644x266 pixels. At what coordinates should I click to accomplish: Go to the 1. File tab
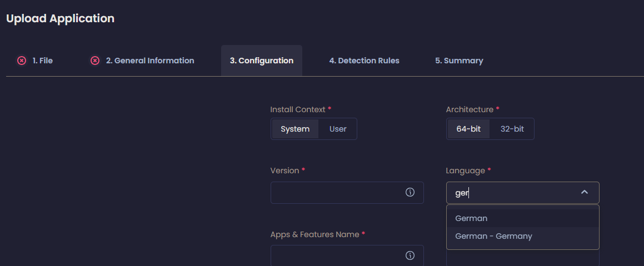pyautogui.click(x=42, y=61)
